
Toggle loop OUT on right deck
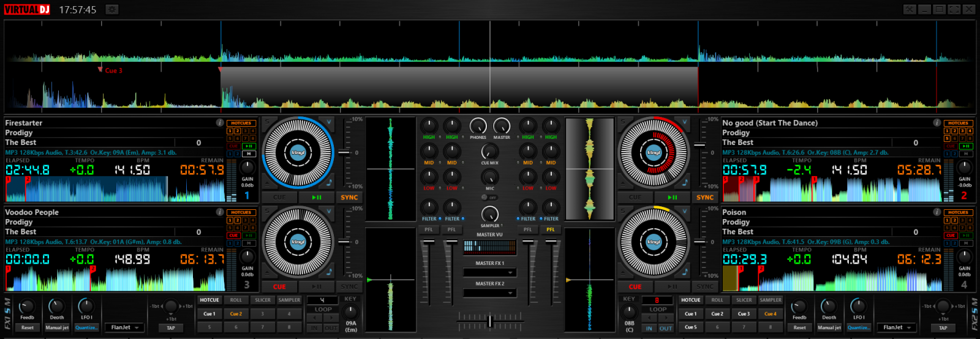point(666,328)
